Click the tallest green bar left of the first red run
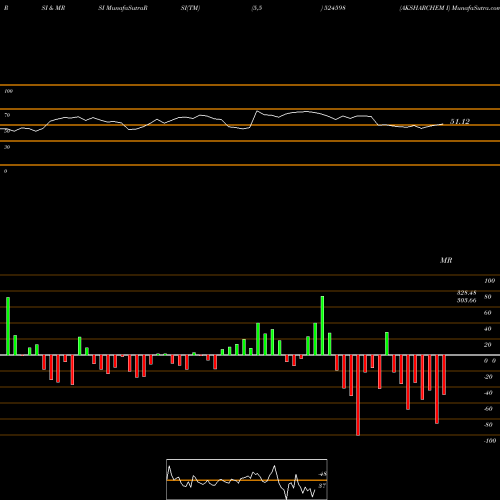The image size is (500, 500). [x=8, y=326]
